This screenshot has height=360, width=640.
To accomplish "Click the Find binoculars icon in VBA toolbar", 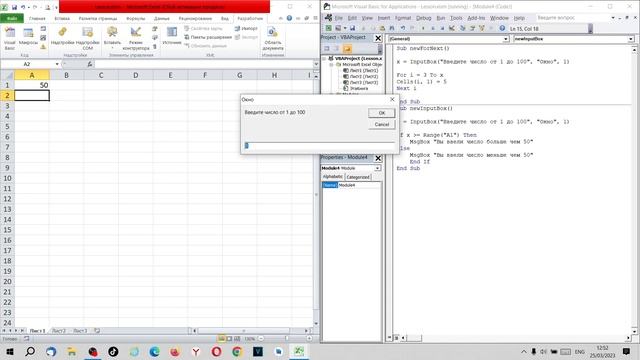I will tap(392, 28).
